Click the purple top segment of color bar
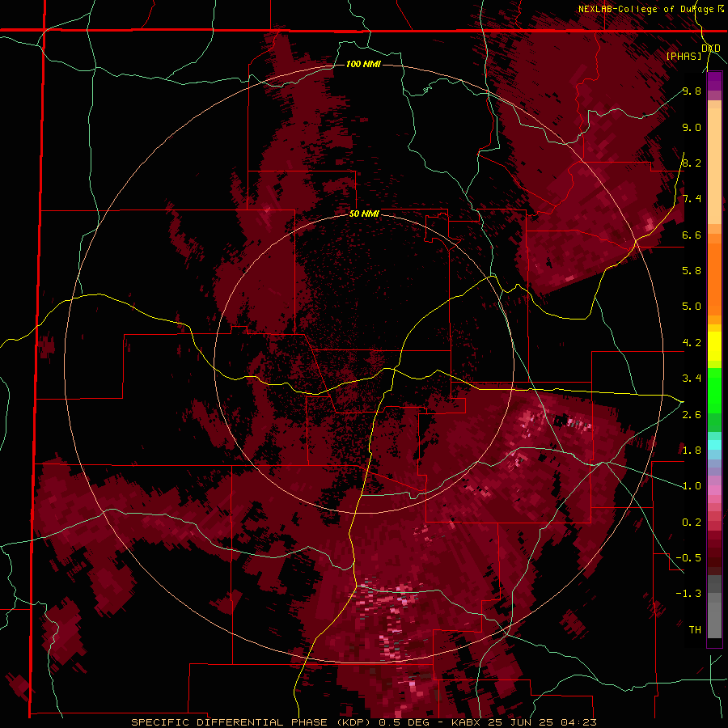This screenshot has height=728, width=728. point(714,81)
